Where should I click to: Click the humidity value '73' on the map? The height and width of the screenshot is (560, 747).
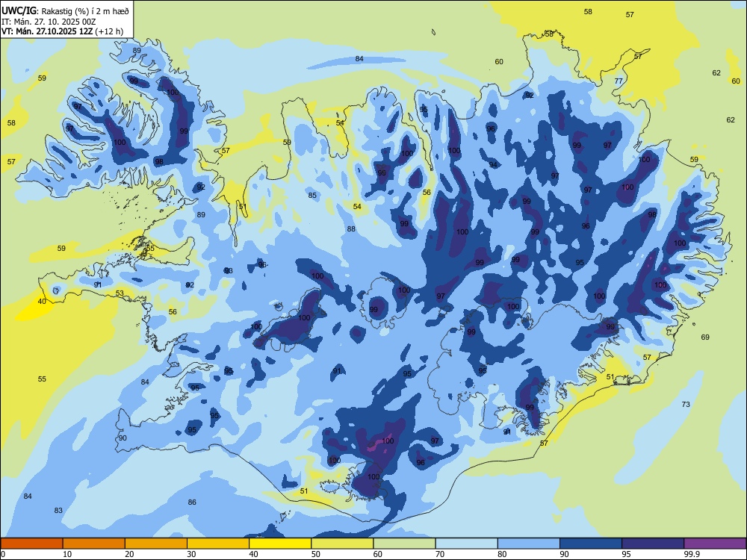pos(686,404)
